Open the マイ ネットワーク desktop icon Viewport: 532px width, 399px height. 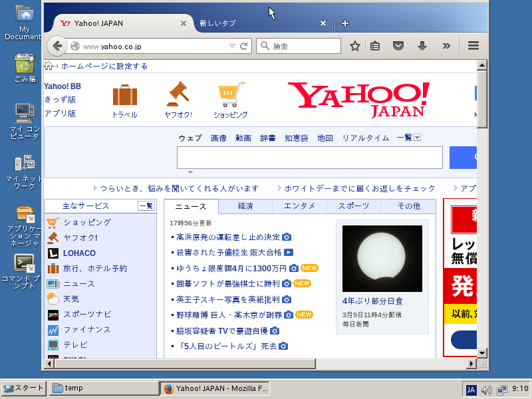click(25, 172)
